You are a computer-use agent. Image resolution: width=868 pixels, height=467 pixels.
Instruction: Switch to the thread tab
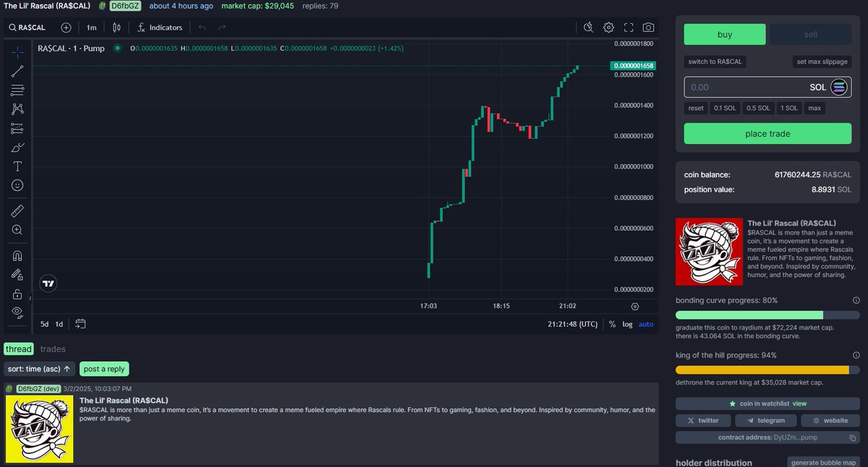pos(19,349)
